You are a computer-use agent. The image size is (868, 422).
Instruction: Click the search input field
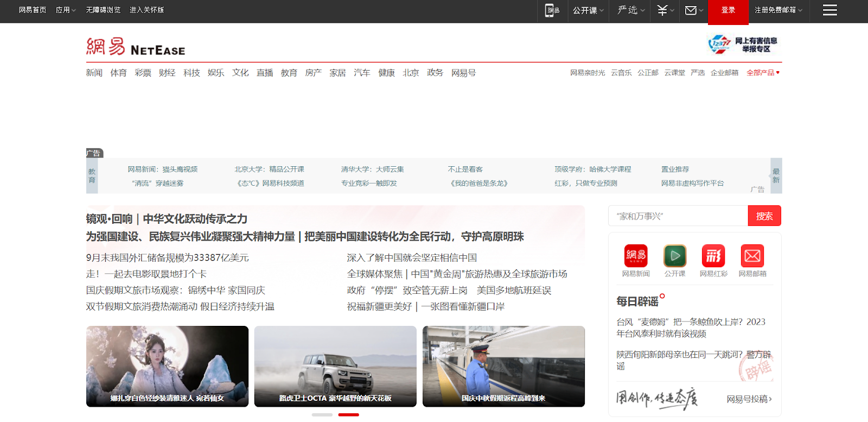pyautogui.click(x=678, y=216)
